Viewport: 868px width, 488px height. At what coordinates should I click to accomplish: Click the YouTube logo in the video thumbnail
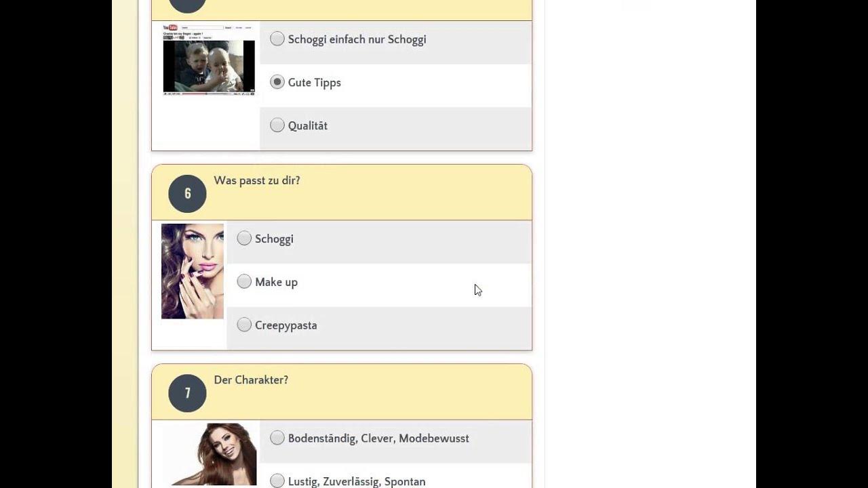(x=170, y=28)
